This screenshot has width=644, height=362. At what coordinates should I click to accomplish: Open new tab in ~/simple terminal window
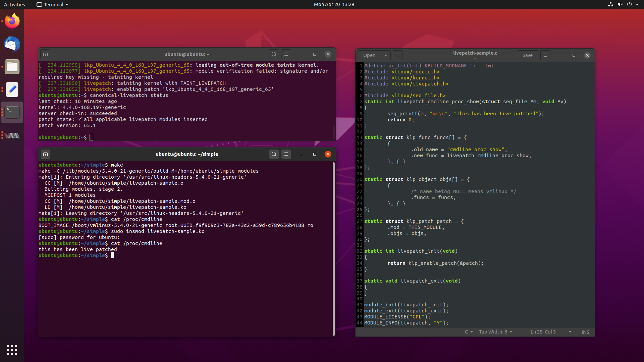(x=46, y=154)
